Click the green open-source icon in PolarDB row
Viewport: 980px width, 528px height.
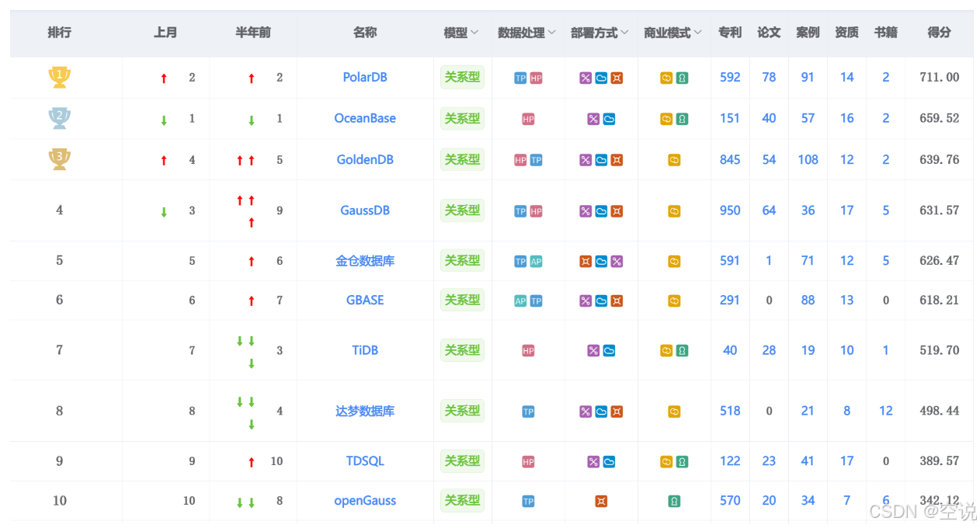tap(682, 78)
